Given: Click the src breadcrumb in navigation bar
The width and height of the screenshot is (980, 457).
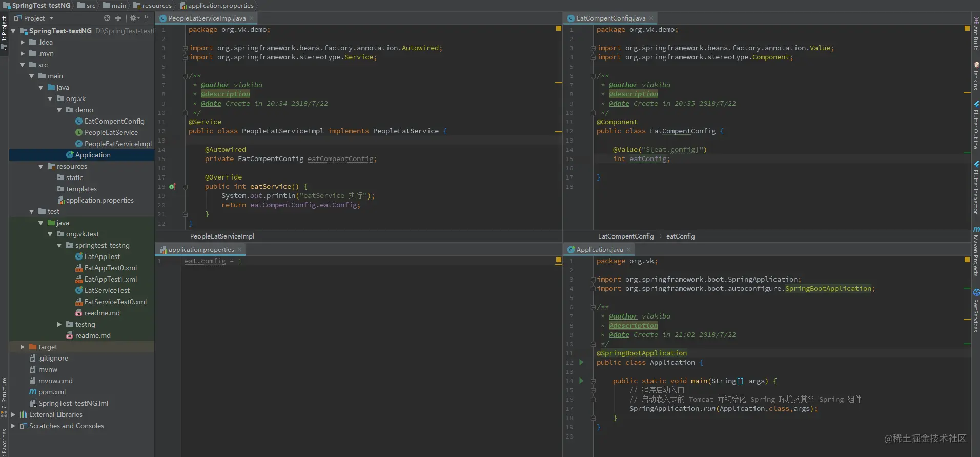Looking at the screenshot, I should (87, 5).
